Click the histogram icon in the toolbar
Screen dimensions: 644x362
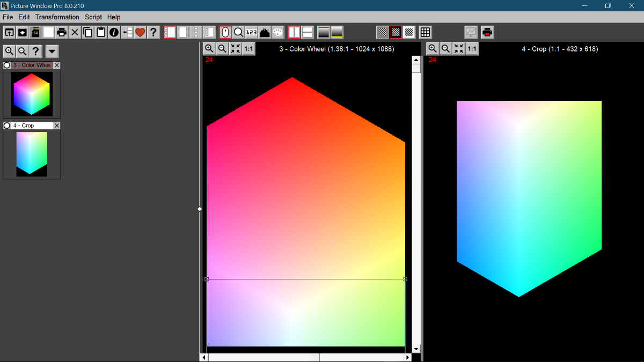(265, 32)
